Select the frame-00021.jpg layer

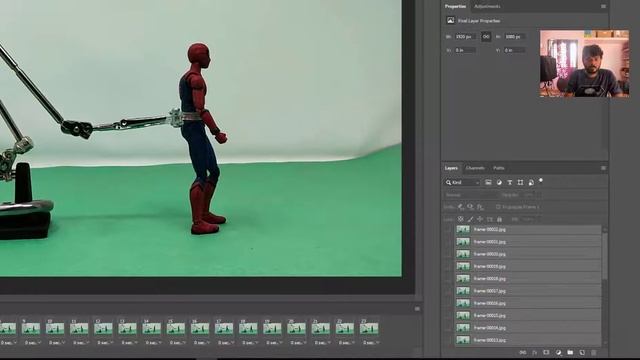point(528,242)
